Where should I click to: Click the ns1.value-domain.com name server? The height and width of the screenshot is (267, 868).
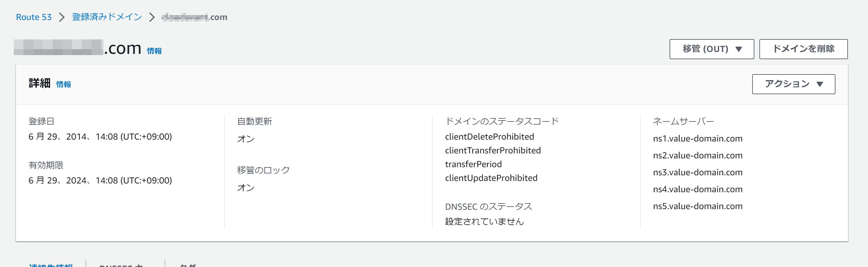pos(697,139)
